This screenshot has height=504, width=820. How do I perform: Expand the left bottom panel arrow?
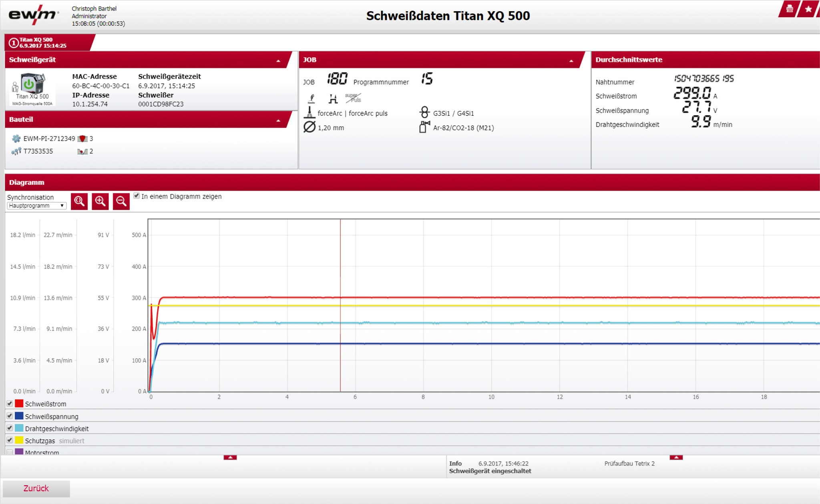tap(230, 457)
